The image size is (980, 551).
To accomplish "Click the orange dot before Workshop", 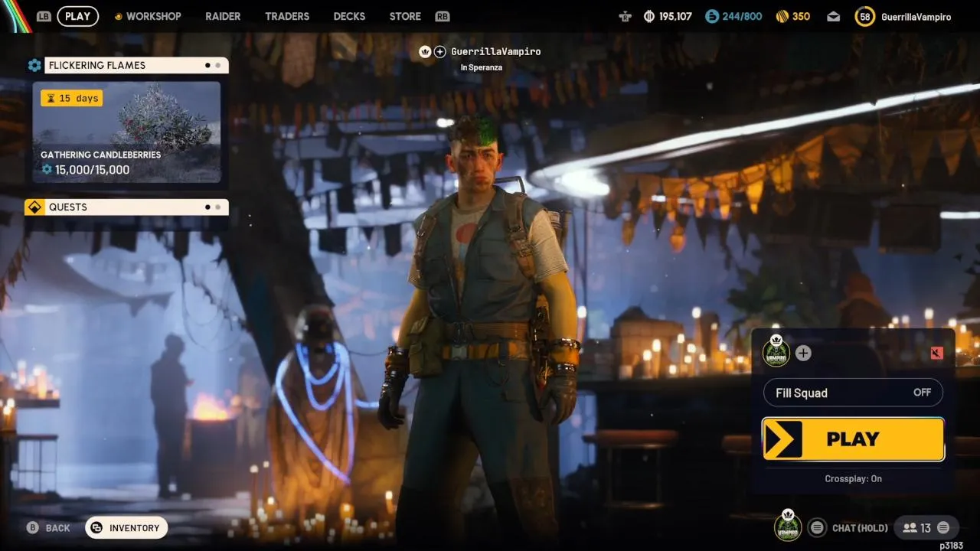I will click(x=118, y=16).
